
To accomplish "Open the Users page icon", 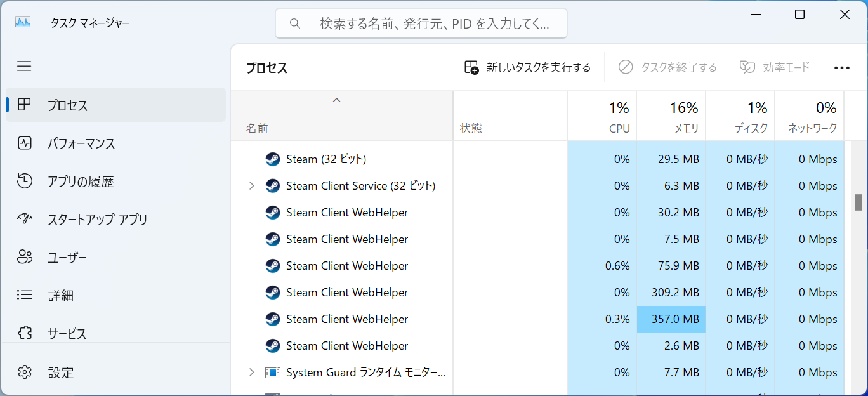I will (25, 258).
